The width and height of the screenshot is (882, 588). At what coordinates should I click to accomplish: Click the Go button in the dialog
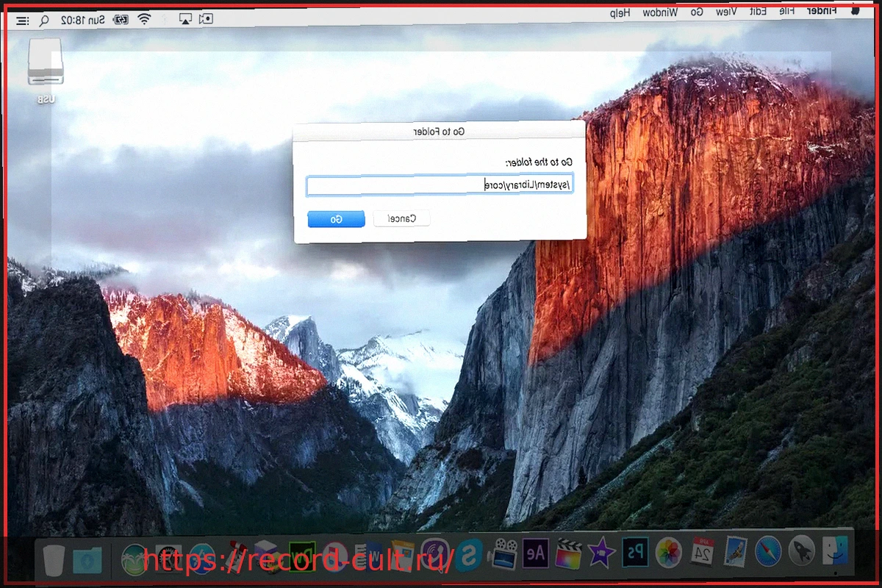pos(337,218)
